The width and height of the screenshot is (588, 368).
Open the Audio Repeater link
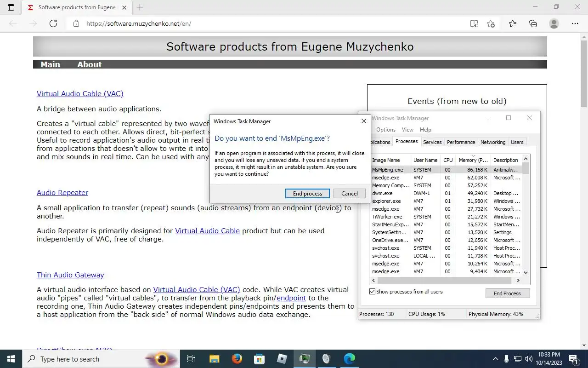click(x=62, y=193)
